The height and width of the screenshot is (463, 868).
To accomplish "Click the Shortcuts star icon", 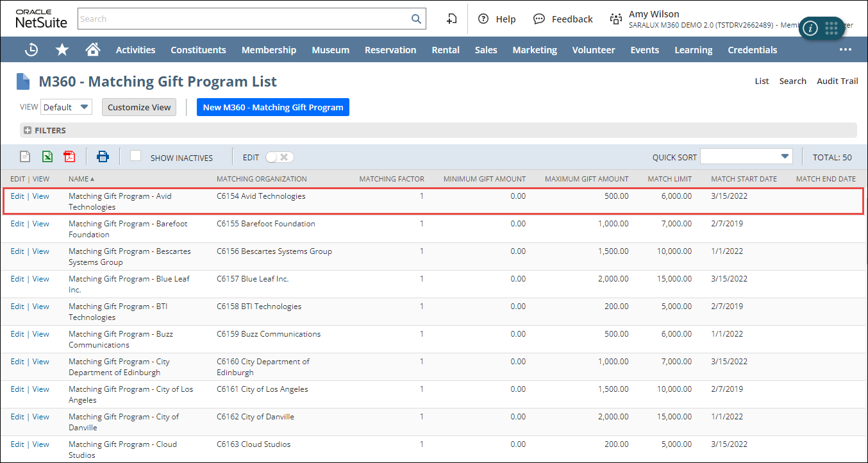I will pos(62,50).
